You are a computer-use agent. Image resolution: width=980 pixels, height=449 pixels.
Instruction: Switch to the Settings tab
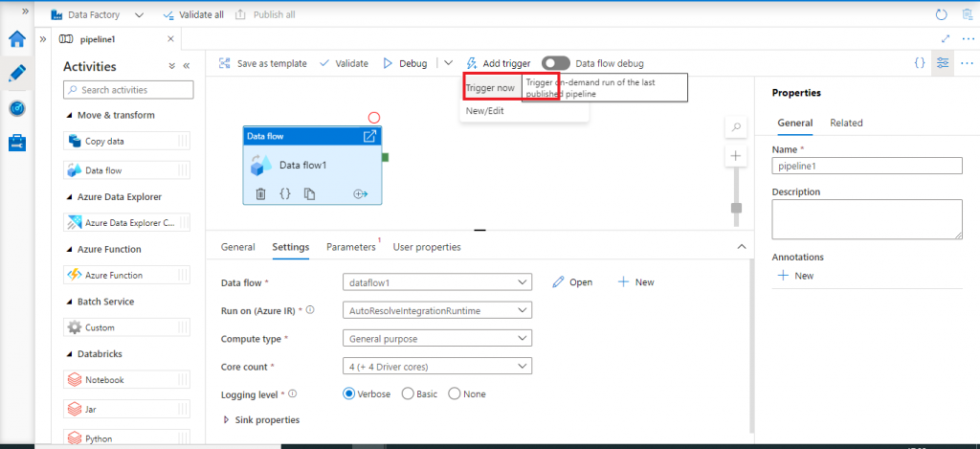(x=291, y=247)
